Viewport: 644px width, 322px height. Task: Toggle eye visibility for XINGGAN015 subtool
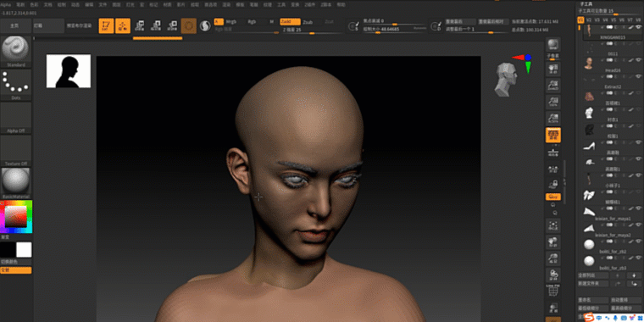point(638,27)
